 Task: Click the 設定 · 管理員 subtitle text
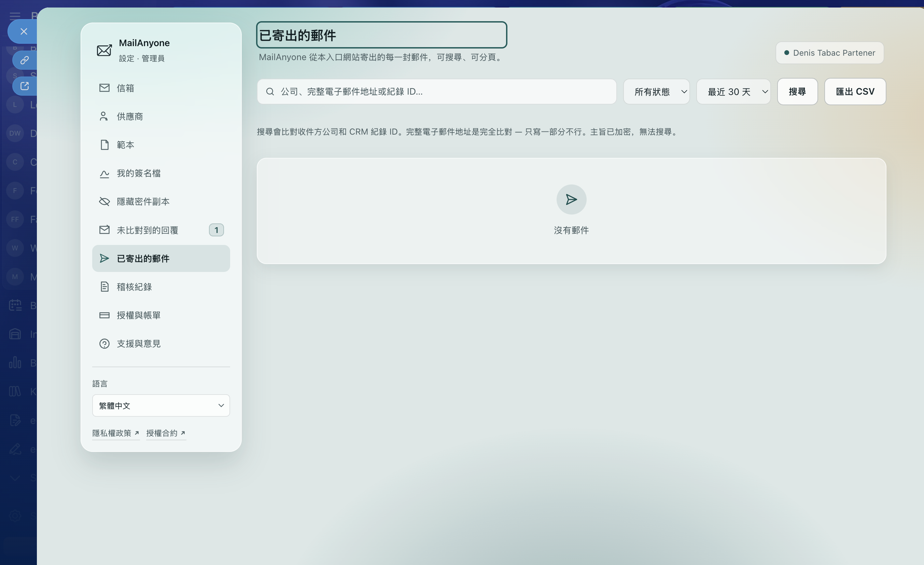coord(142,58)
